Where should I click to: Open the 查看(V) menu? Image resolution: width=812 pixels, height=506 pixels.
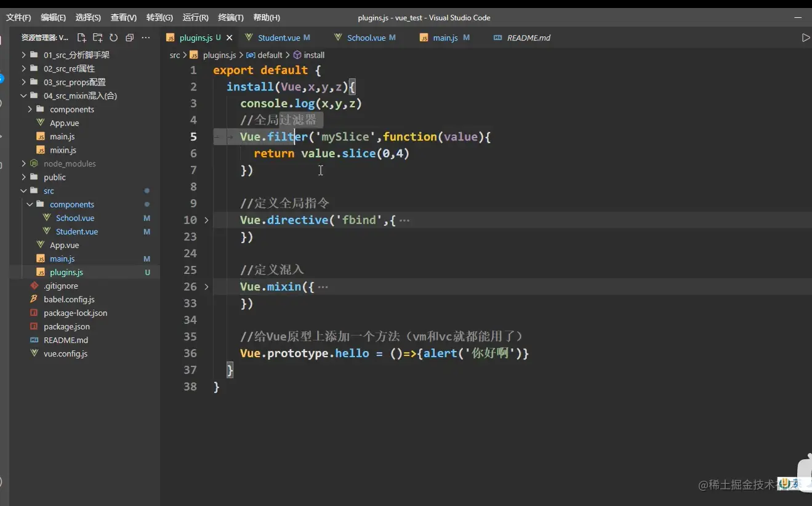[124, 17]
